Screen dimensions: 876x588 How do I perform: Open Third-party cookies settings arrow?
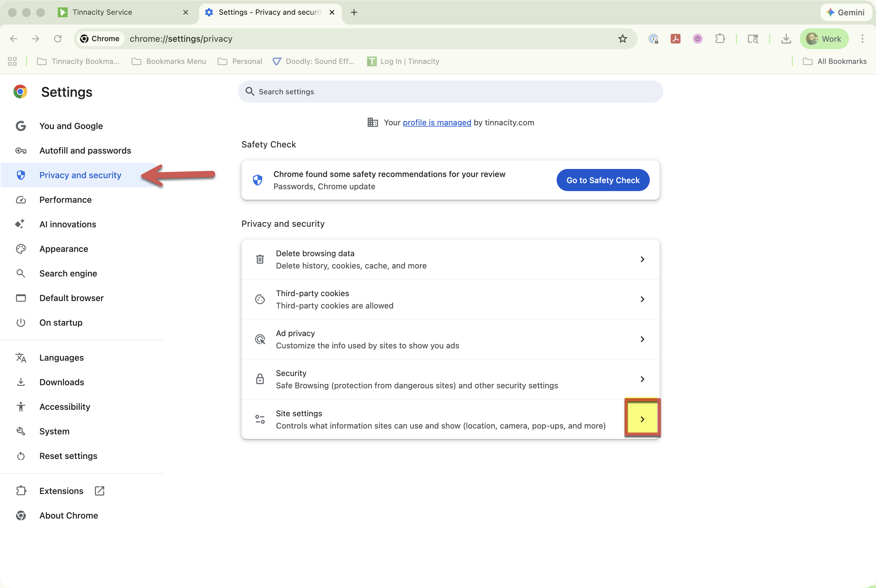click(x=642, y=299)
